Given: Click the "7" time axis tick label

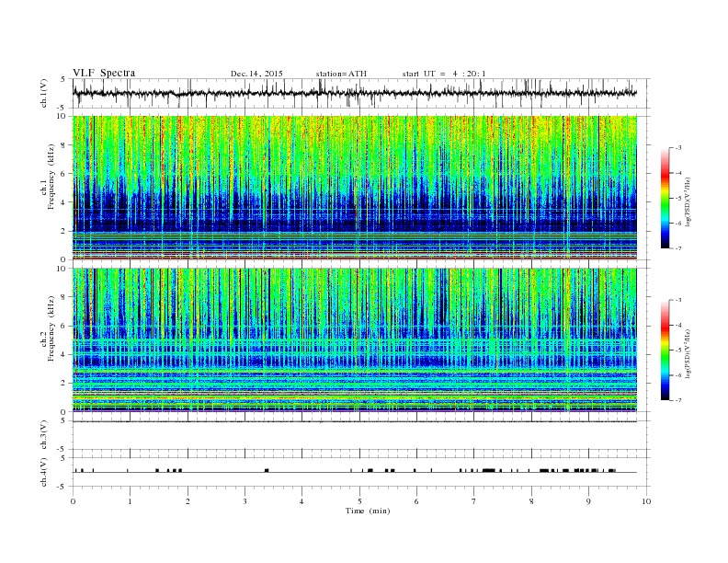Looking at the screenshot, I should (474, 501).
